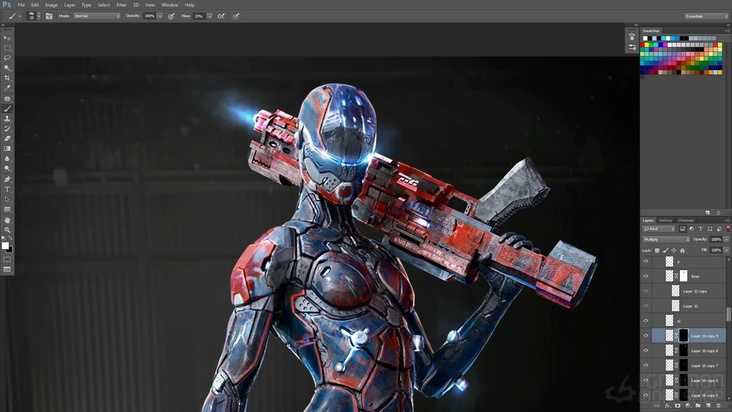Open the layer blend mode dropdown Multiply
Screen dimensions: 732x412
666,239
